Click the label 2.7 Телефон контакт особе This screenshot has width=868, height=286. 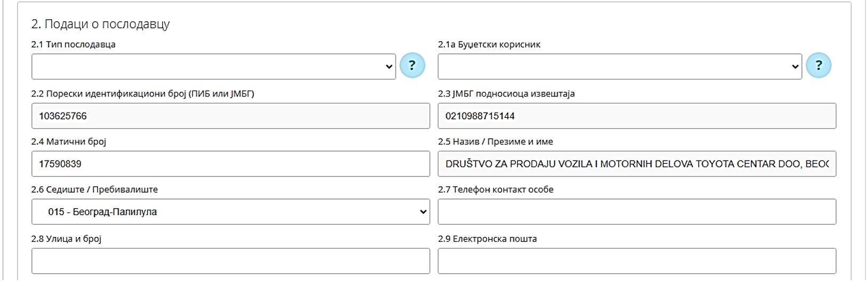[495, 190]
